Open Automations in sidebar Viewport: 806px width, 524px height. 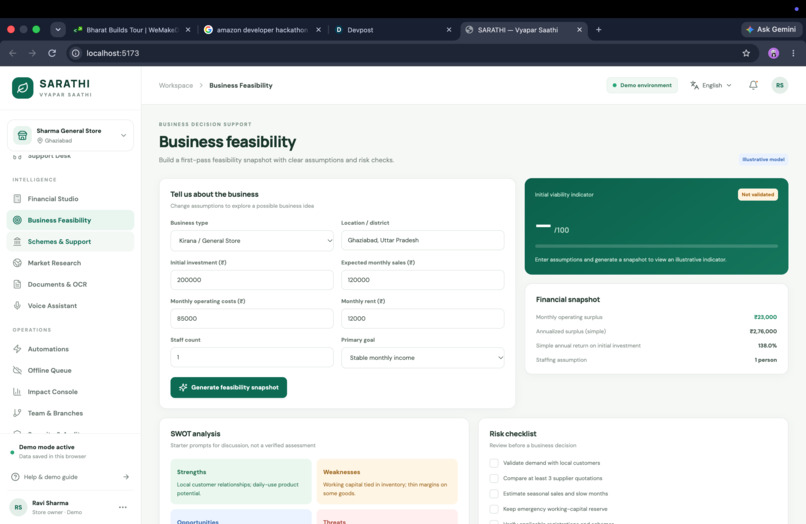point(70,349)
